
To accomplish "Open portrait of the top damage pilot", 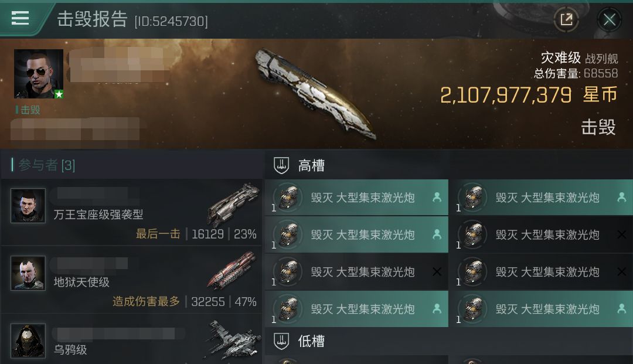I will point(28,273).
